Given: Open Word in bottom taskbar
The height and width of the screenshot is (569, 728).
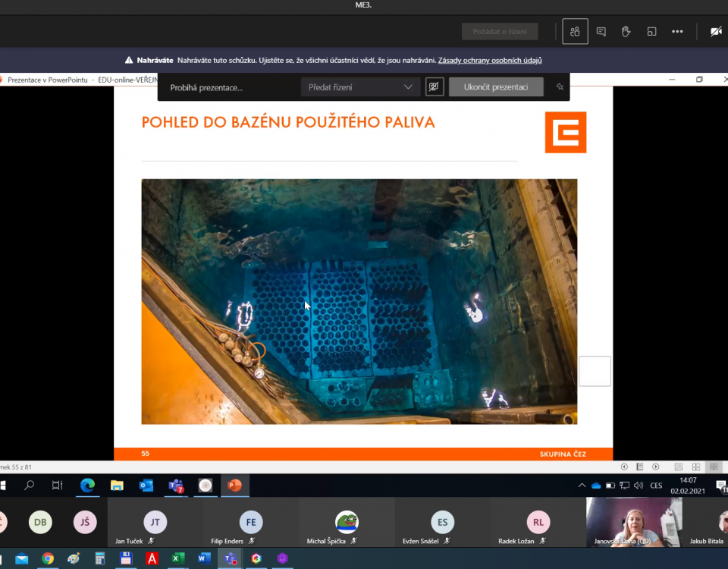Looking at the screenshot, I should tap(204, 558).
